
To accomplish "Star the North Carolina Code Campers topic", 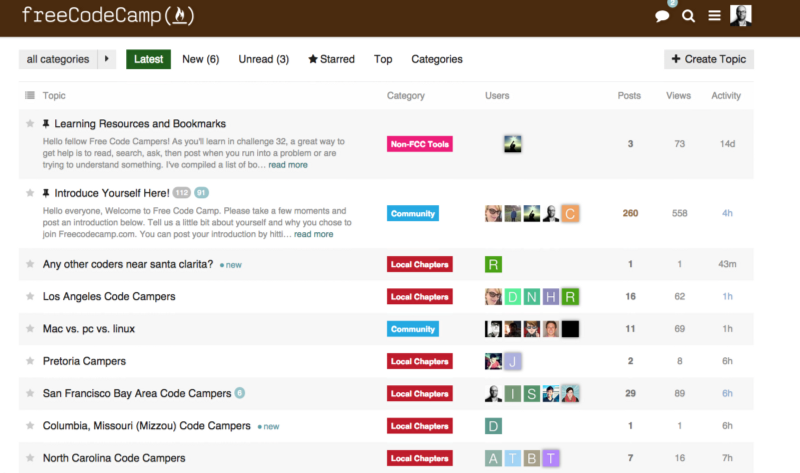I will (x=30, y=458).
